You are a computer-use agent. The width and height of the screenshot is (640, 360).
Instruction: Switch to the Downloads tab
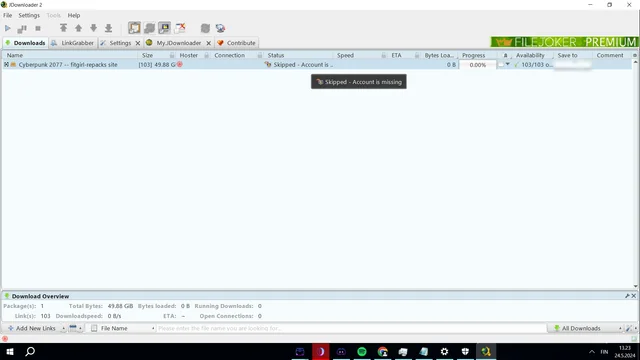tap(25, 43)
